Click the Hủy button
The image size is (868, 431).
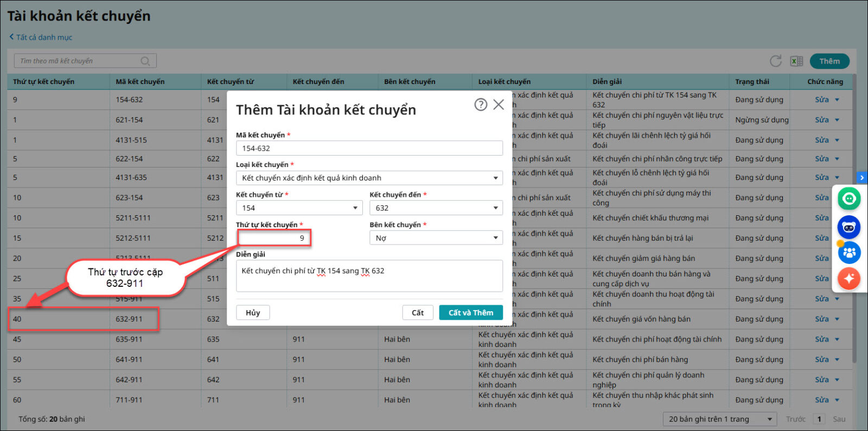pyautogui.click(x=253, y=313)
